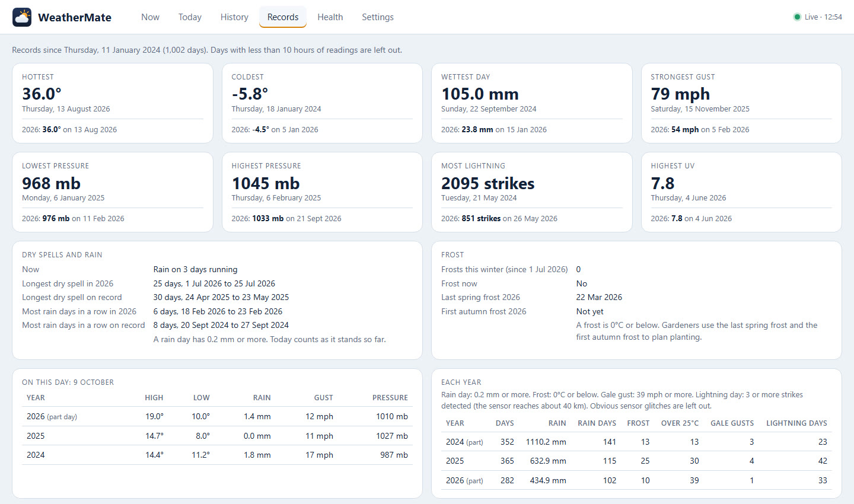Click the 'ON THIS DAY: 9 OCTOBER' heading

coord(68,382)
